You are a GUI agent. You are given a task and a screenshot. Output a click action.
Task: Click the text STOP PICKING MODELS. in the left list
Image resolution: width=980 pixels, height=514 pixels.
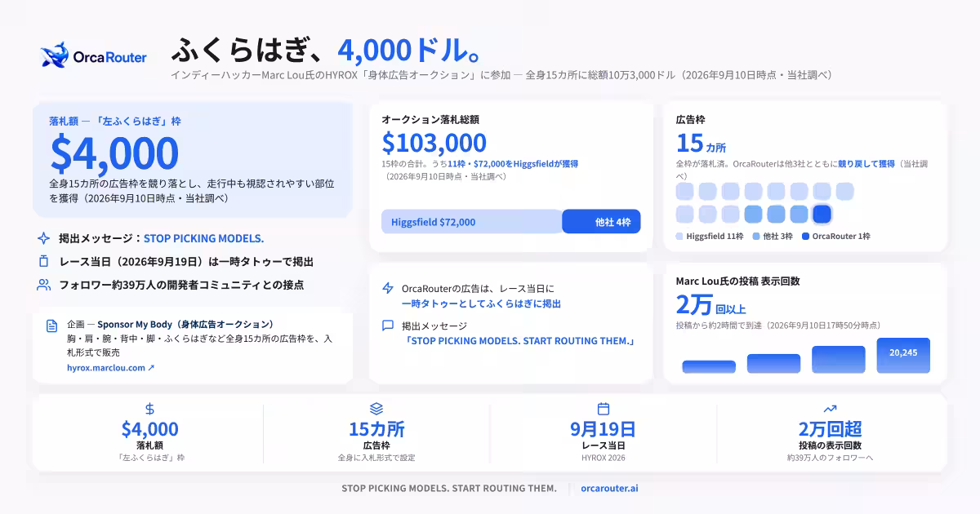coord(203,239)
